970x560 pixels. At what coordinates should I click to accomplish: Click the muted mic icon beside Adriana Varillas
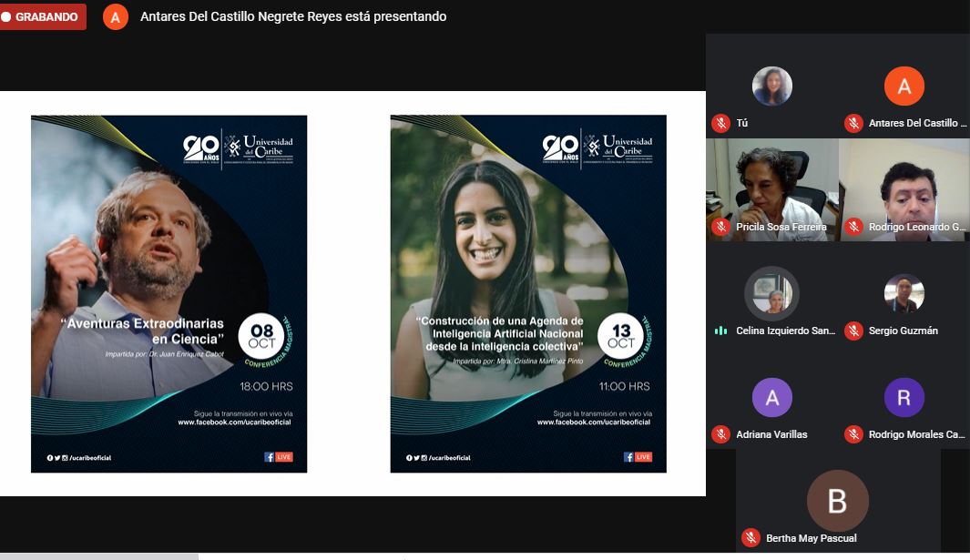point(720,434)
